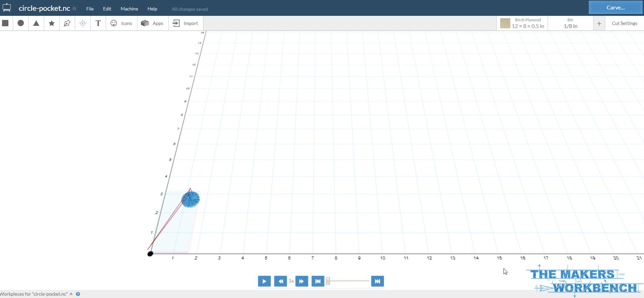Open the File menu

(90, 9)
